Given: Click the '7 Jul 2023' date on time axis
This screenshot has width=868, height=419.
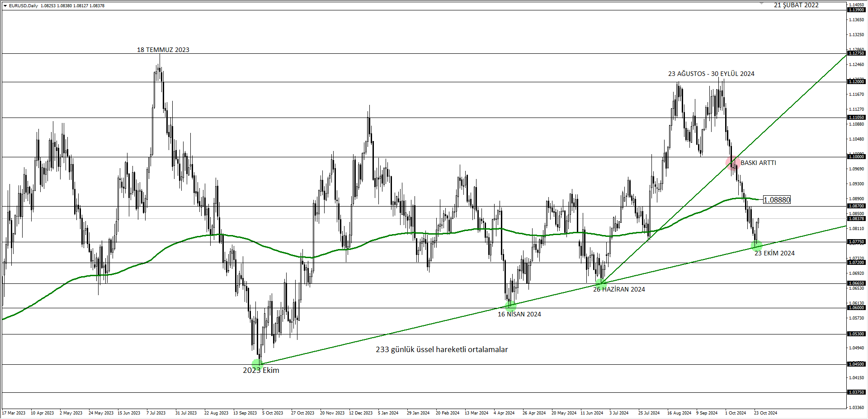Looking at the screenshot, I should [x=156, y=413].
